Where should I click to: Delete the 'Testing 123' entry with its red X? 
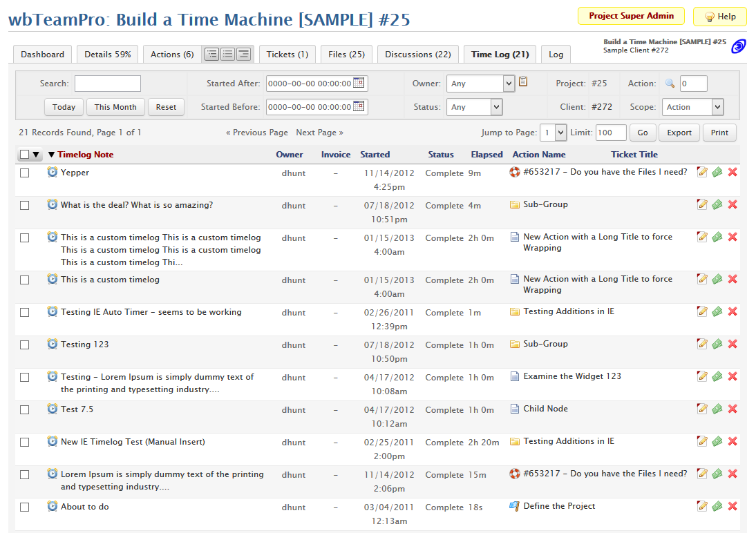pyautogui.click(x=733, y=343)
